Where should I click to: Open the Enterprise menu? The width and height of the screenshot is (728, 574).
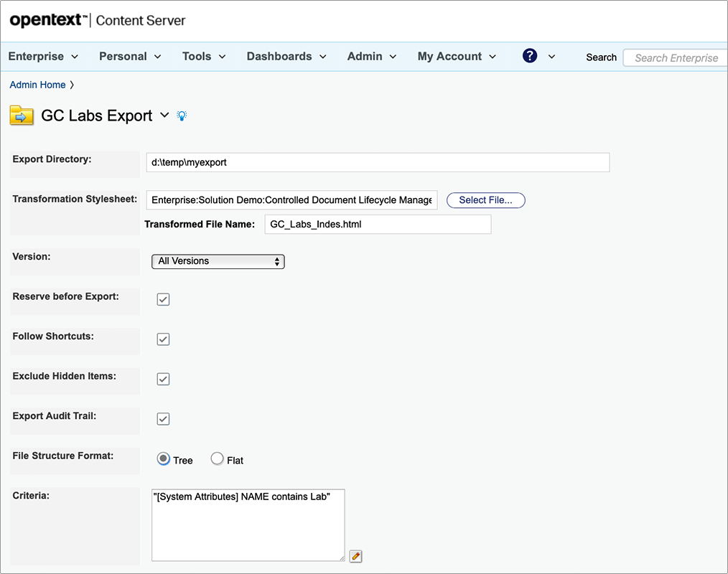coord(43,57)
